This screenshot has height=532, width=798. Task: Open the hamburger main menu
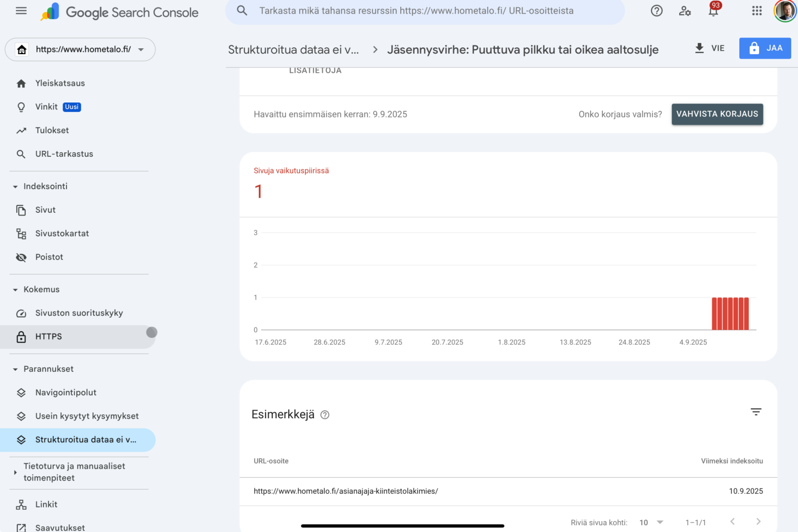pos(21,11)
